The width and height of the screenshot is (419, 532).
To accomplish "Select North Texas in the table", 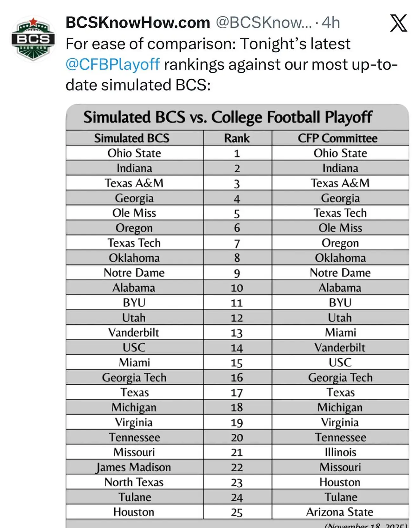I will 134,482.
